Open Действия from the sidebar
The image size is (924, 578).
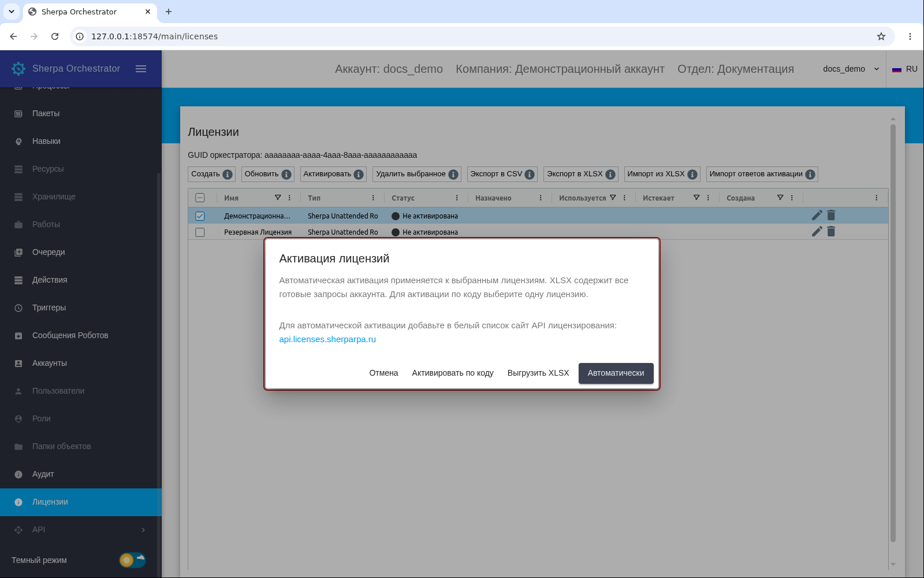(x=80, y=280)
